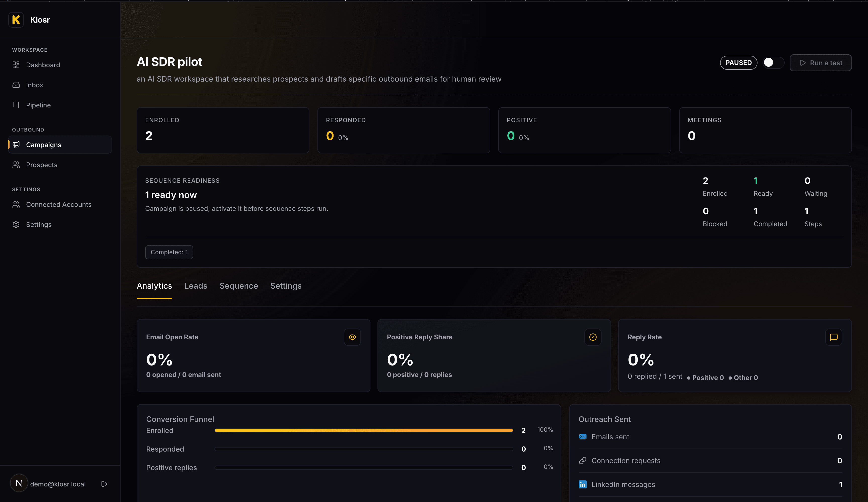Click the Connection requests link icon
Screen dimensions: 868x502
[582, 460]
